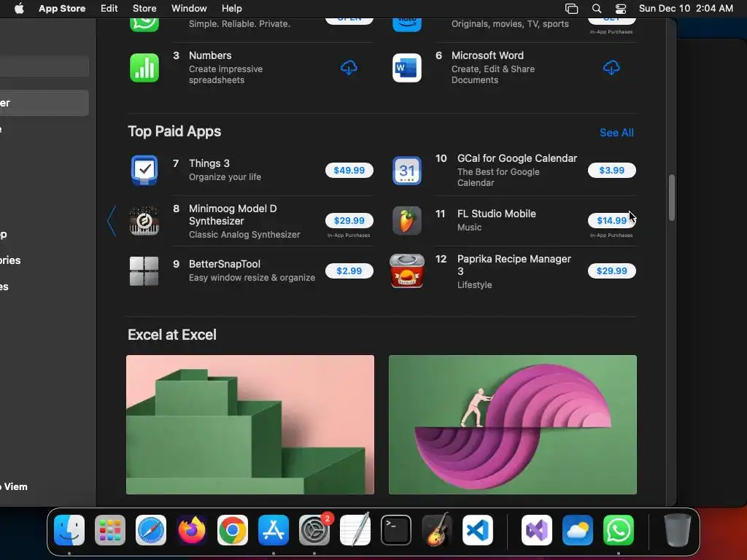The height and width of the screenshot is (560, 747).
Task: Download Numbers via the cloud icon
Action: [349, 68]
